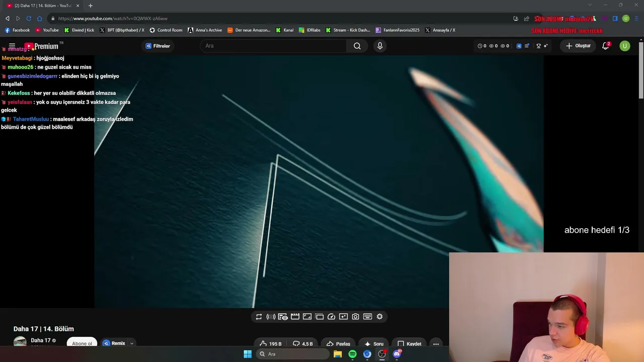This screenshot has height=362, width=644.
Task: Open Spotify from the taskbar
Action: [x=352, y=354]
